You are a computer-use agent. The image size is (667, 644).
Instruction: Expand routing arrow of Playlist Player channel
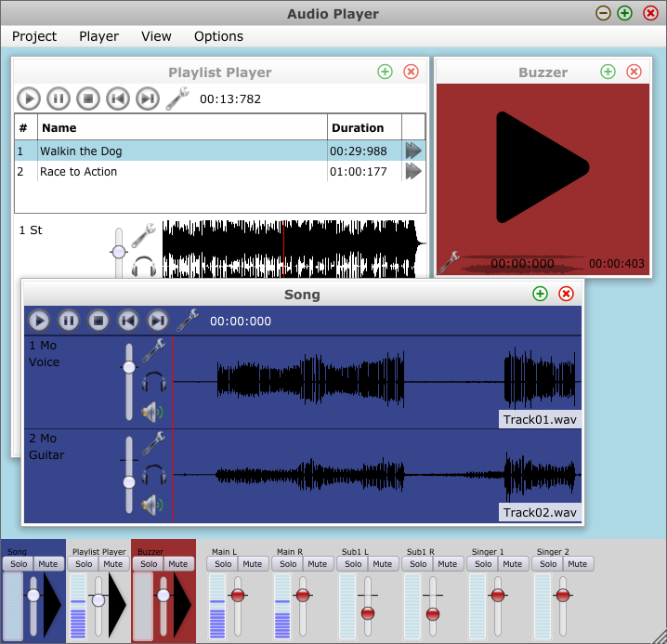point(118,605)
